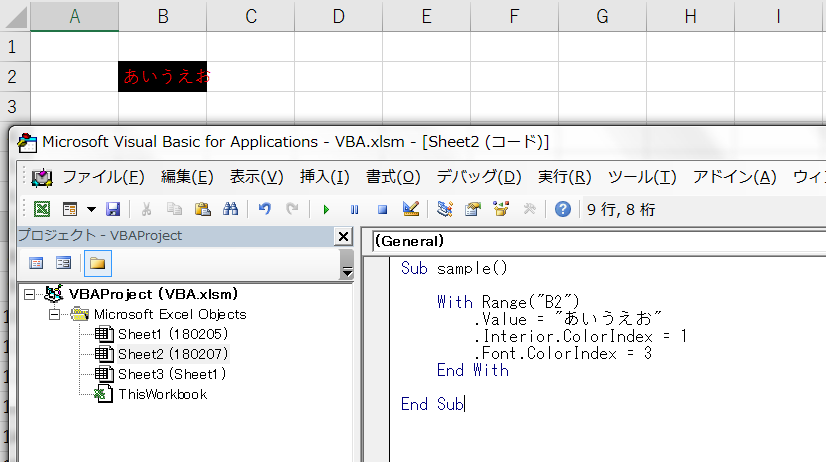Open the 挿入(I) menu
This screenshot has height=462, width=826.
324,177
